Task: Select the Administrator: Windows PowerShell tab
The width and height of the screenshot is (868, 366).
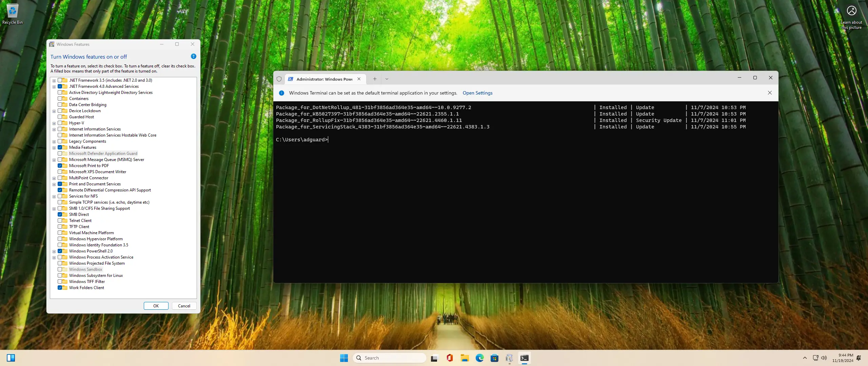Action: pyautogui.click(x=324, y=79)
